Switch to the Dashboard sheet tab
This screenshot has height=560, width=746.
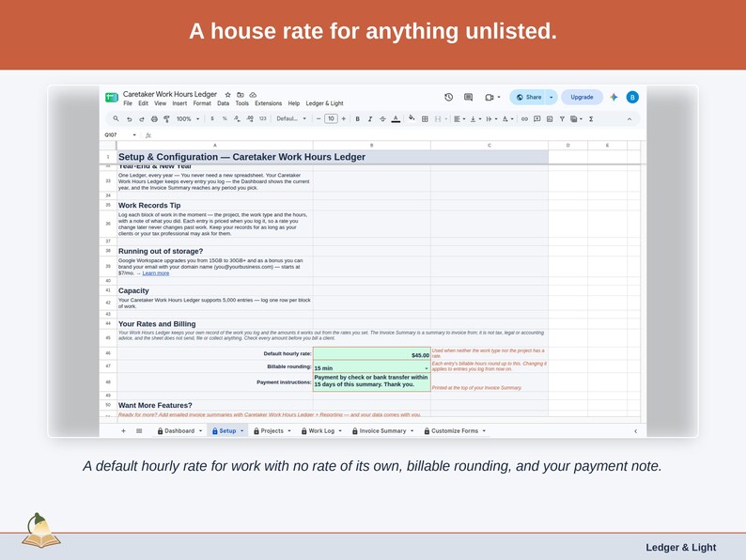[x=179, y=431]
